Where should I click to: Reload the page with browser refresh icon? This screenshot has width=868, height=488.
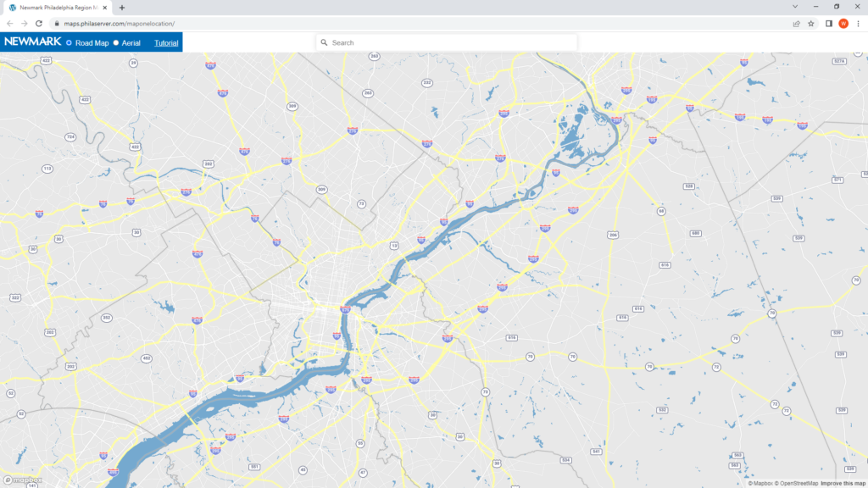[39, 24]
